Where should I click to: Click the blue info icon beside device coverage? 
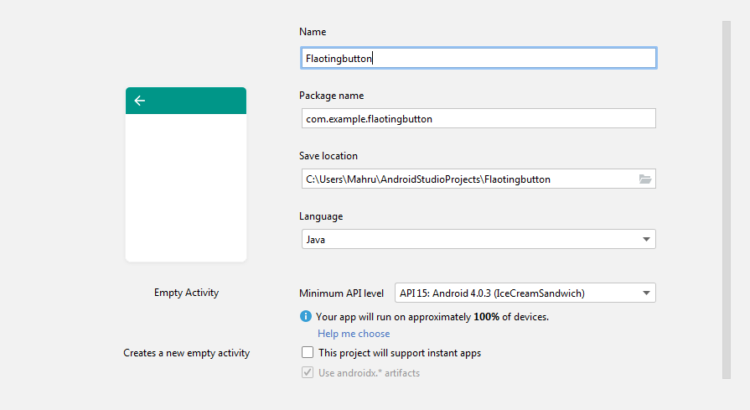(x=307, y=316)
